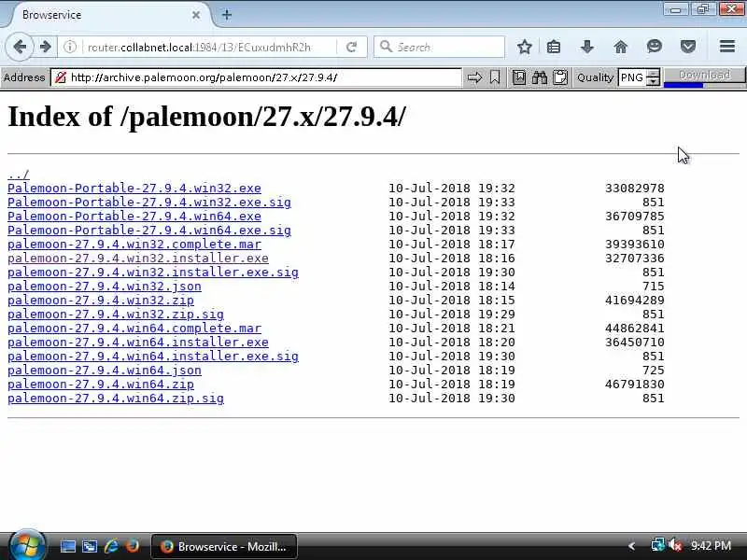Click the Firefox Search box
Image resolution: width=747 pixels, height=560 pixels.
pos(439,47)
